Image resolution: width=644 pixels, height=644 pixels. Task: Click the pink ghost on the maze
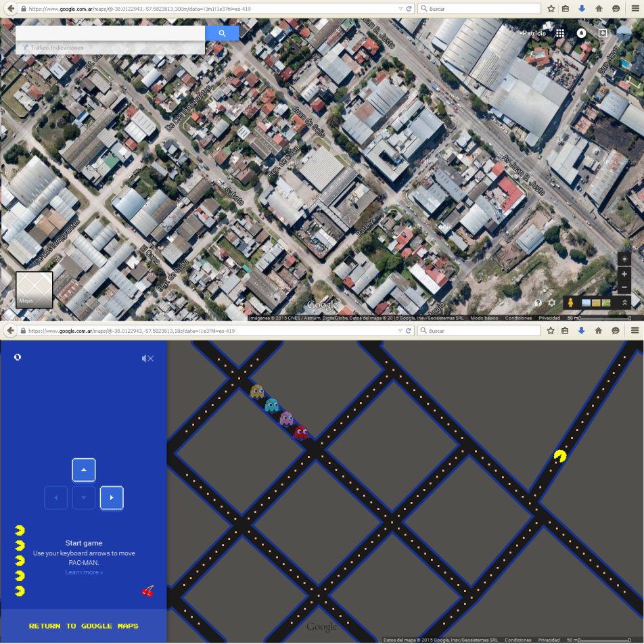286,419
